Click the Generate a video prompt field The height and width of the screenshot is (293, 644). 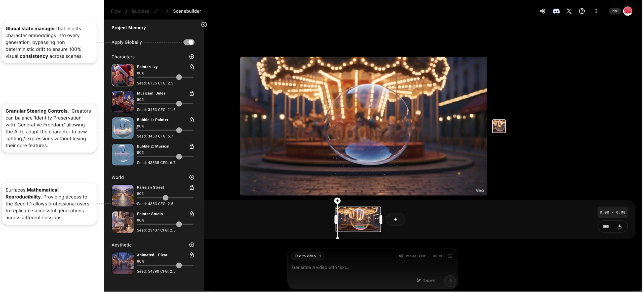click(352, 268)
